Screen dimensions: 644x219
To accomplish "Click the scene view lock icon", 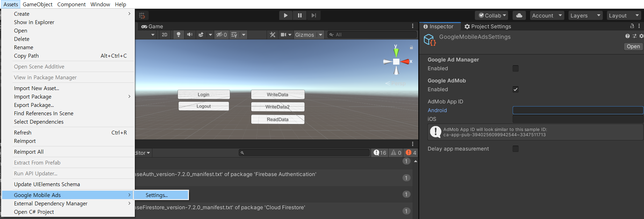I will pos(411,47).
